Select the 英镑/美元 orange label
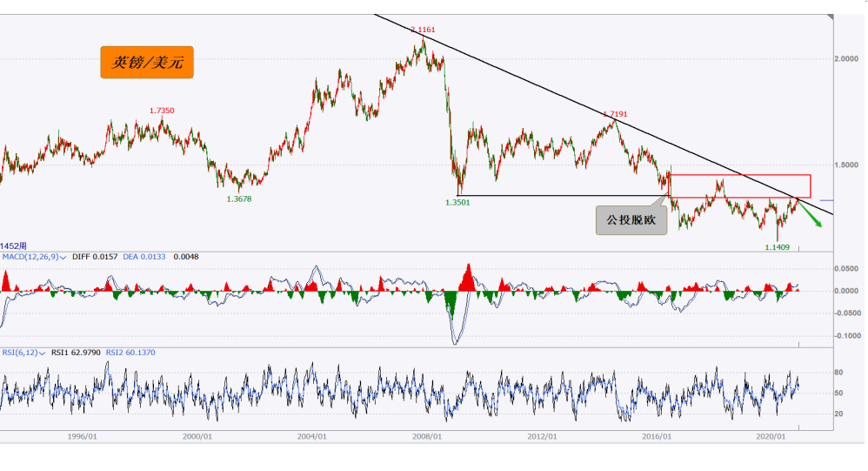The width and height of the screenshot is (868, 471). [147, 62]
